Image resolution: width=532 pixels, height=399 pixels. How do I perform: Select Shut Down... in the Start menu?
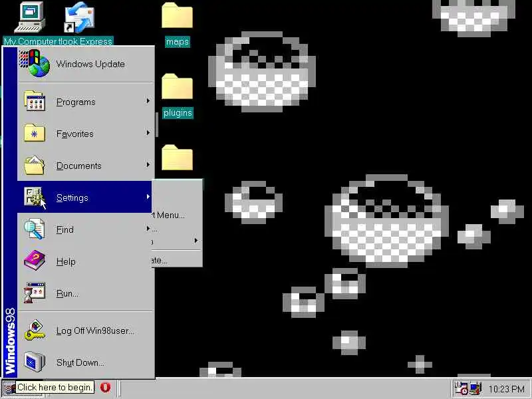point(86,362)
